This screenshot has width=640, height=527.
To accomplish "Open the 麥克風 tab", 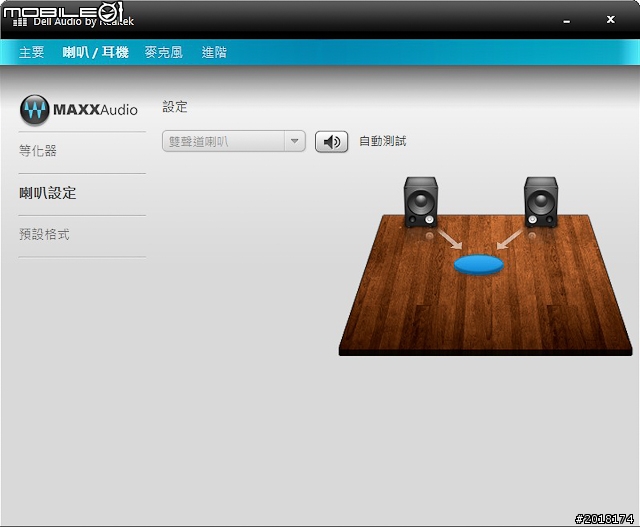I will tap(164, 52).
